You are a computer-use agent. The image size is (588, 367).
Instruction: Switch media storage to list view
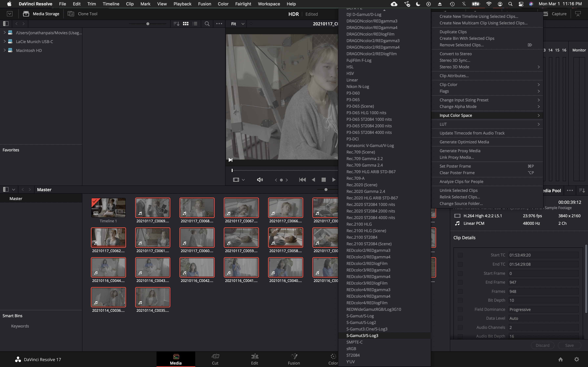(195, 24)
